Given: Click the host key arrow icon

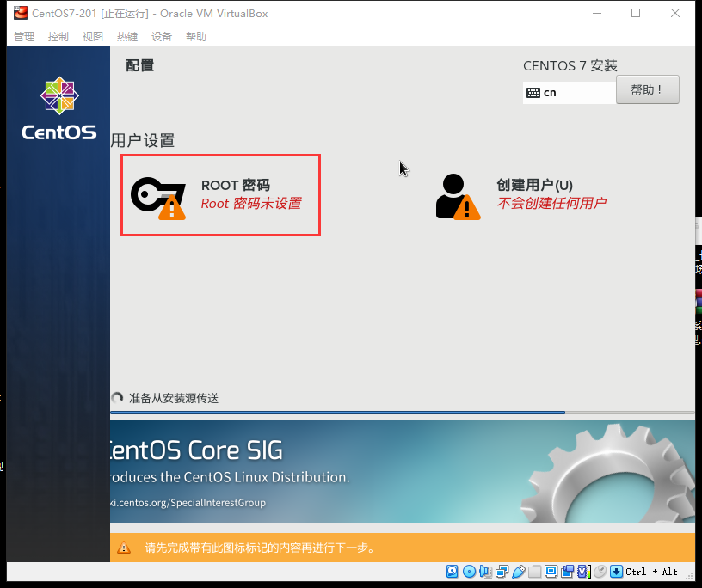Looking at the screenshot, I should tap(617, 572).
